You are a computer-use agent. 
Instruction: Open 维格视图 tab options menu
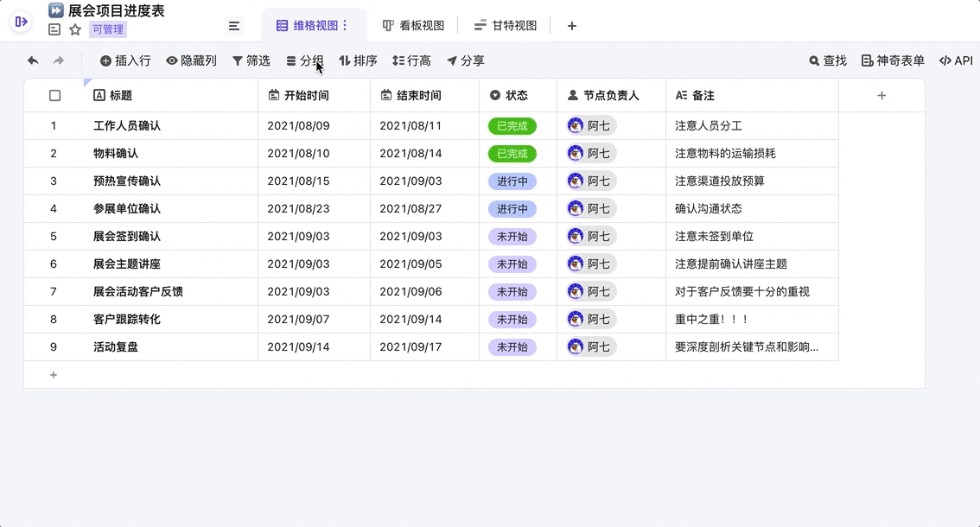pyautogui.click(x=346, y=26)
